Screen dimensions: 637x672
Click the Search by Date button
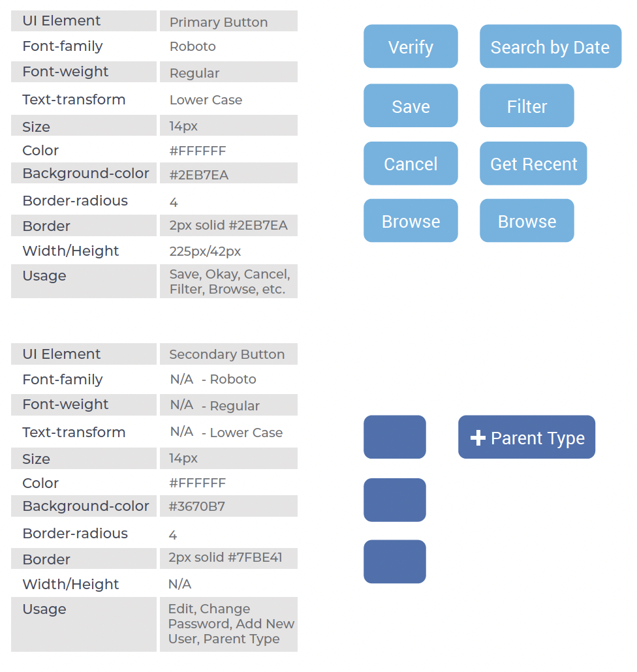click(550, 47)
